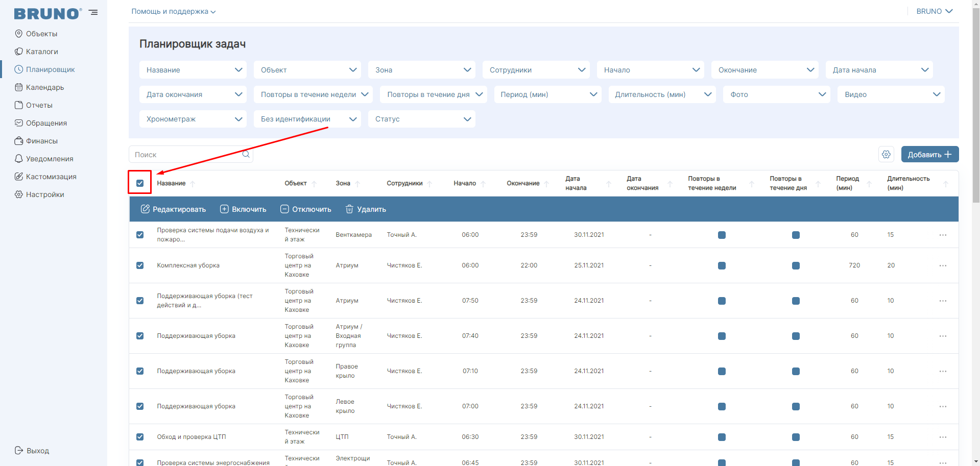Click the Добавить button
This screenshot has width=980, height=466.
pos(930,154)
